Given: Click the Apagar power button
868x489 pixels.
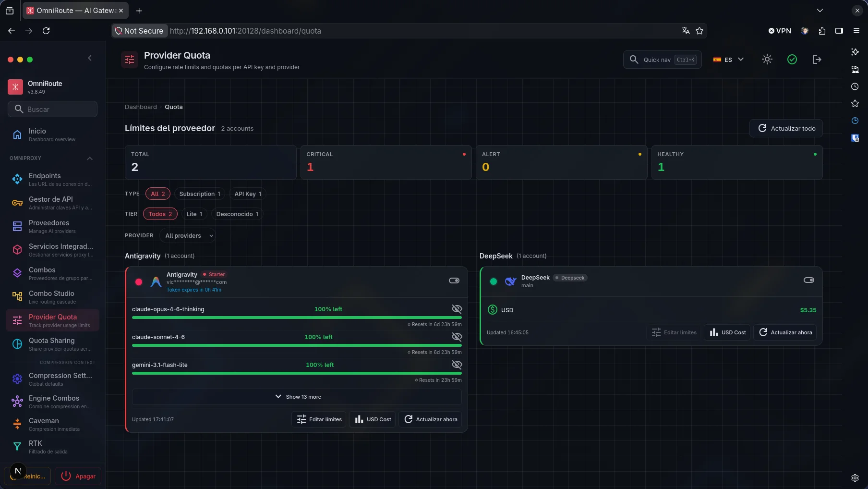Looking at the screenshot, I should (x=78, y=476).
